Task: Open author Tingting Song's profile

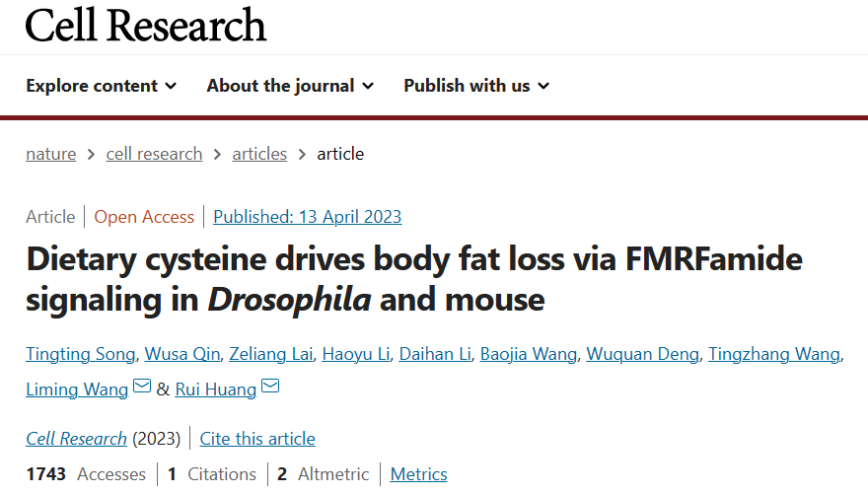Action: (x=81, y=355)
